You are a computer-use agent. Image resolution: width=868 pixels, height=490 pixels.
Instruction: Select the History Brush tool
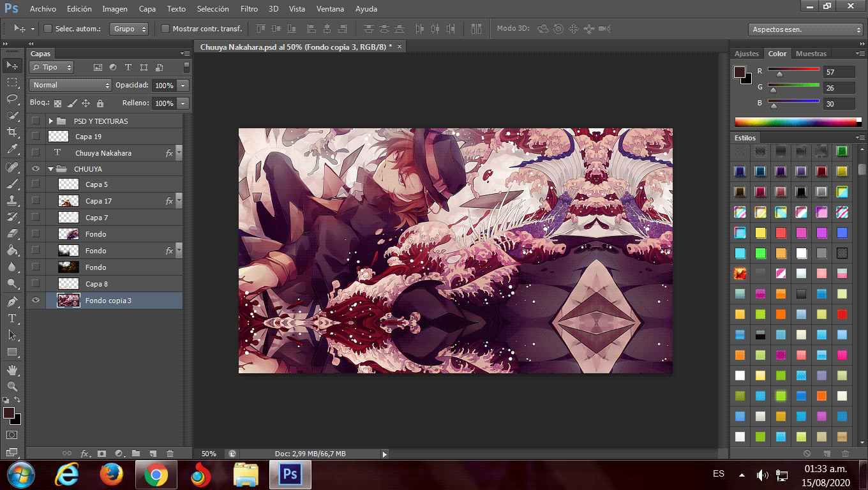pos(12,217)
